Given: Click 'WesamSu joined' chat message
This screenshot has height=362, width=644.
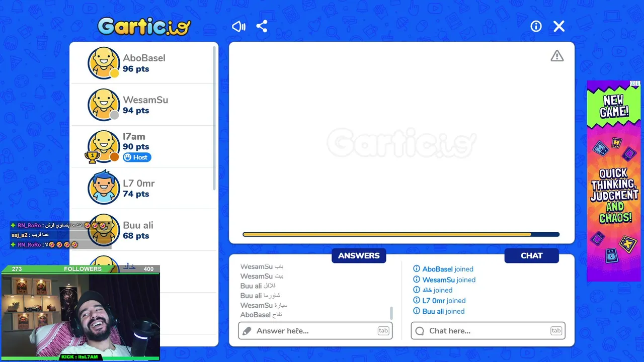Looking at the screenshot, I should click(449, 280).
